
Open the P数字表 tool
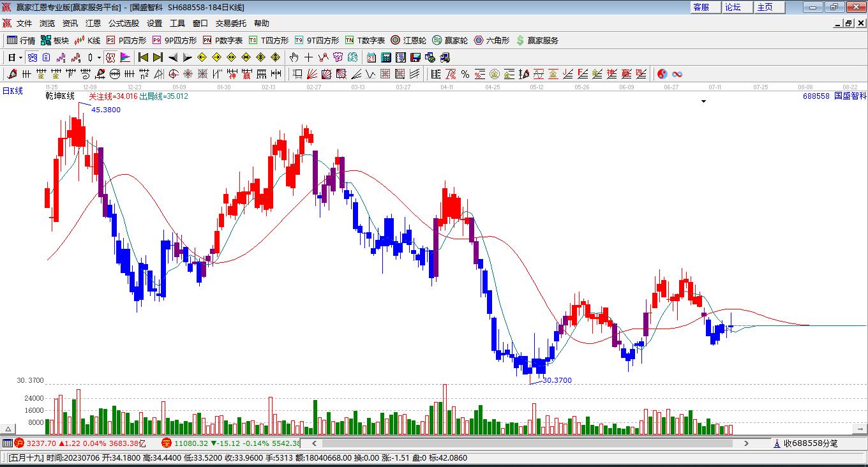click(223, 40)
